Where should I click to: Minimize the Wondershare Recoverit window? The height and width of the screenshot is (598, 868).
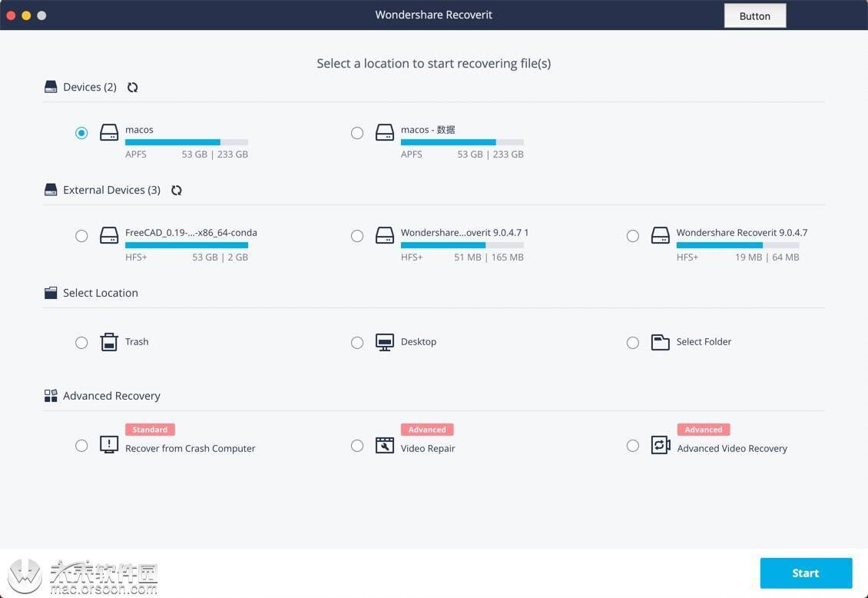click(26, 15)
